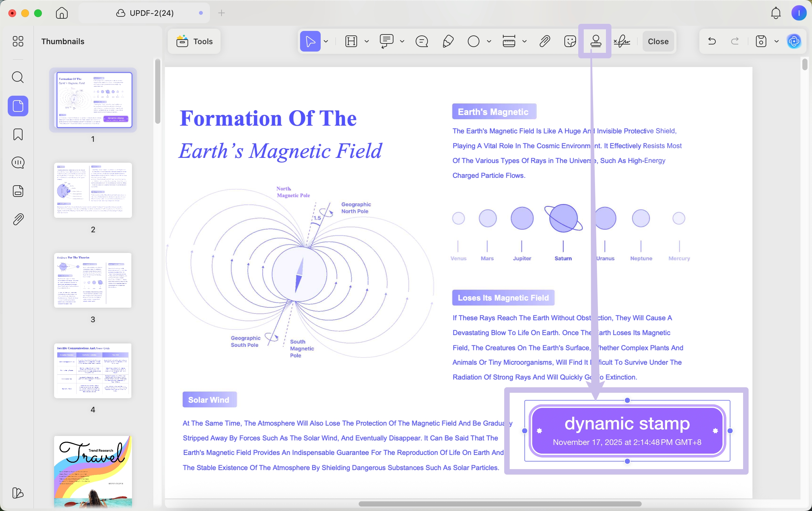Screen dimensions: 812x511
Task: Click the paperclip to attach a file
Action: (x=544, y=41)
